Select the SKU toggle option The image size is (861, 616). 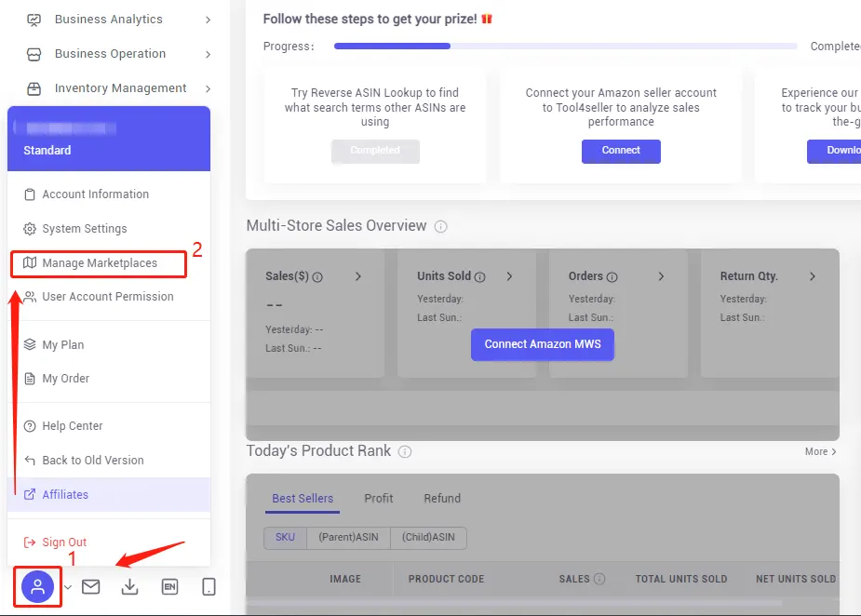coord(284,538)
